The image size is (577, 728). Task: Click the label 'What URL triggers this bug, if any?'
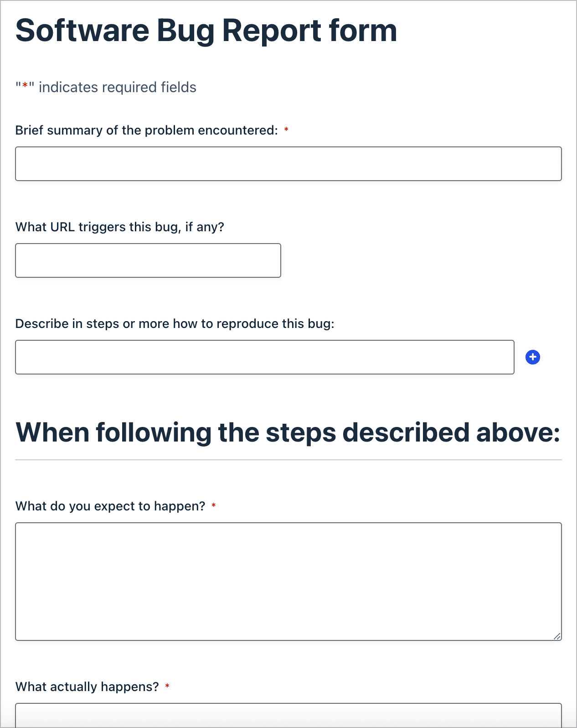coord(120,226)
